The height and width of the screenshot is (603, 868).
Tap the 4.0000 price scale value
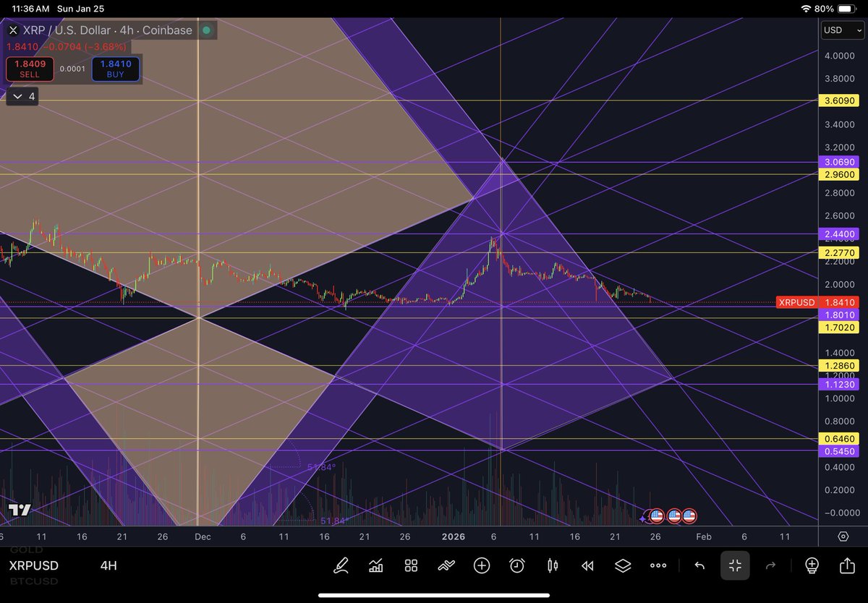[839, 56]
